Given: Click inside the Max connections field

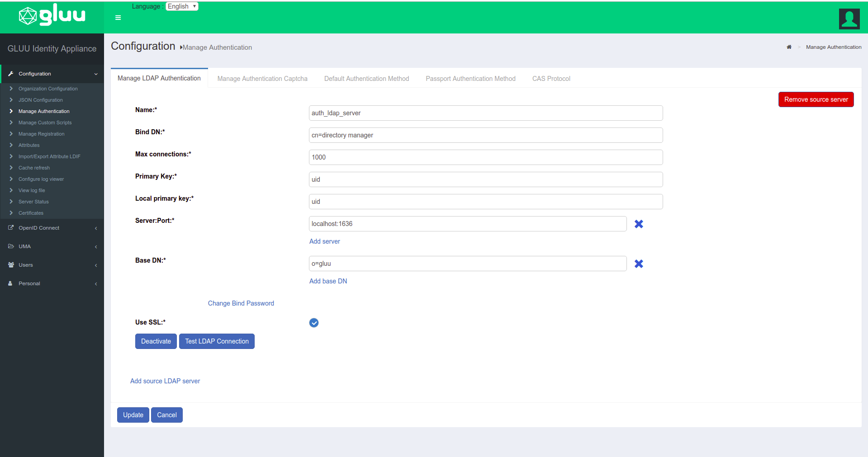Looking at the screenshot, I should [x=485, y=157].
